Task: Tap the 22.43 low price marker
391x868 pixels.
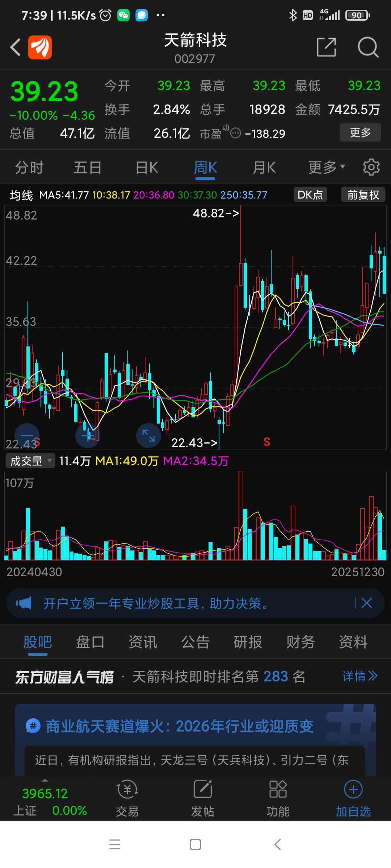Action: pyautogui.click(x=194, y=442)
